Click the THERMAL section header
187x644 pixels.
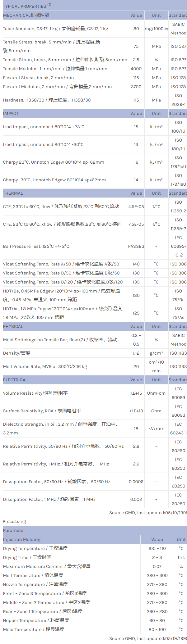[x=13, y=193]
